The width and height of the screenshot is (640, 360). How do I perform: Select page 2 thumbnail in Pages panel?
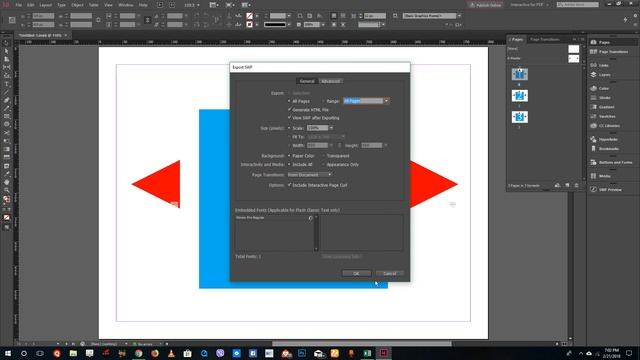(x=520, y=96)
